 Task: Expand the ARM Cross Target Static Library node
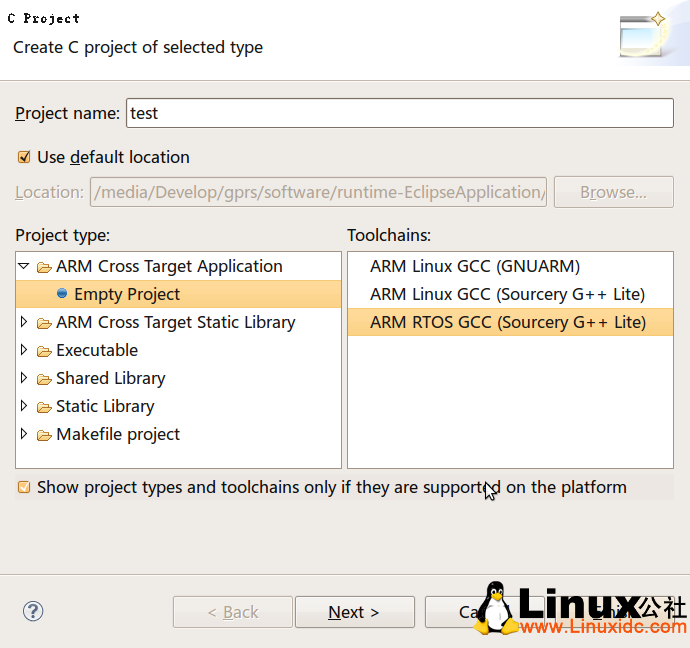coord(24,323)
